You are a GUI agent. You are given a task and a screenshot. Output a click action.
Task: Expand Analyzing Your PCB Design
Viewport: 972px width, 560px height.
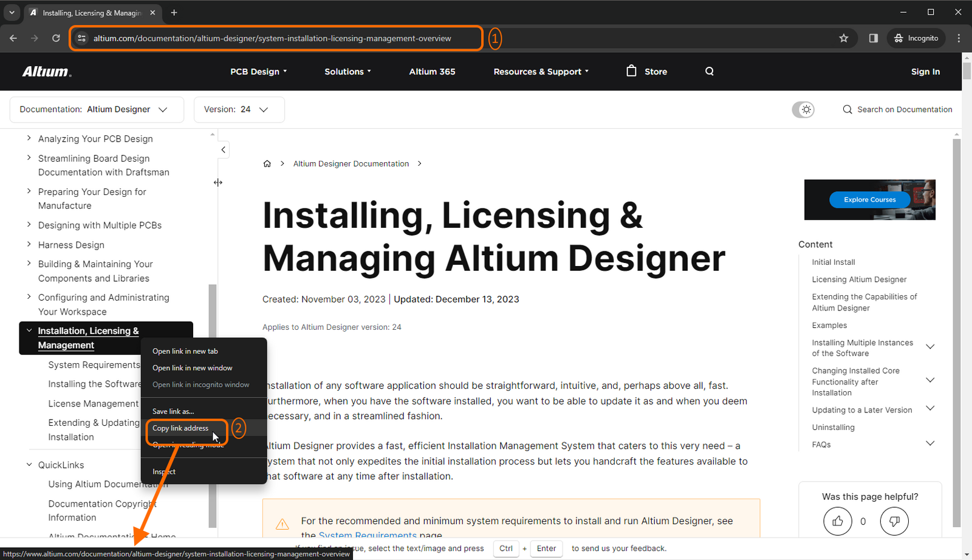29,138
